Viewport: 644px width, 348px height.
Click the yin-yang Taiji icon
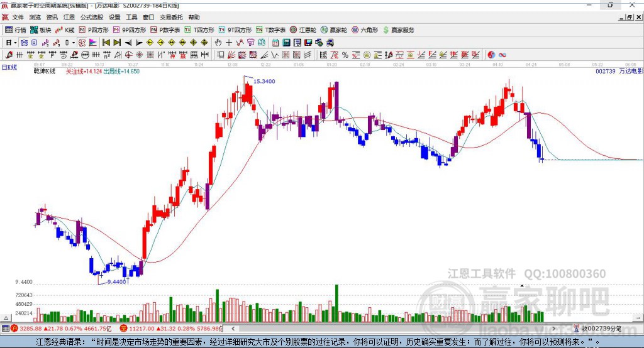click(x=491, y=55)
